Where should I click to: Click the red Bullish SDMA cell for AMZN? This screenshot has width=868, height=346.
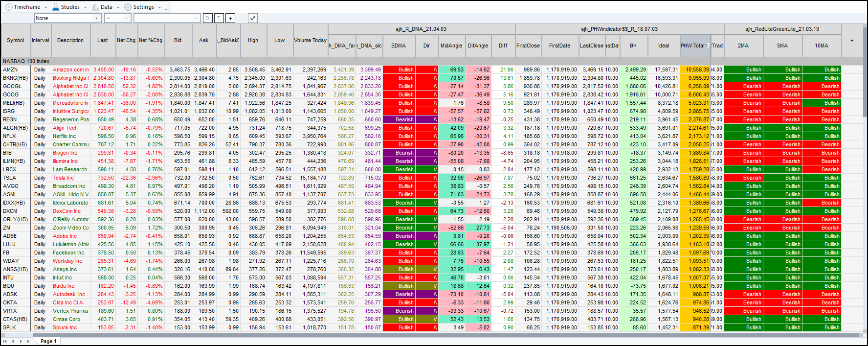pyautogui.click(x=399, y=69)
